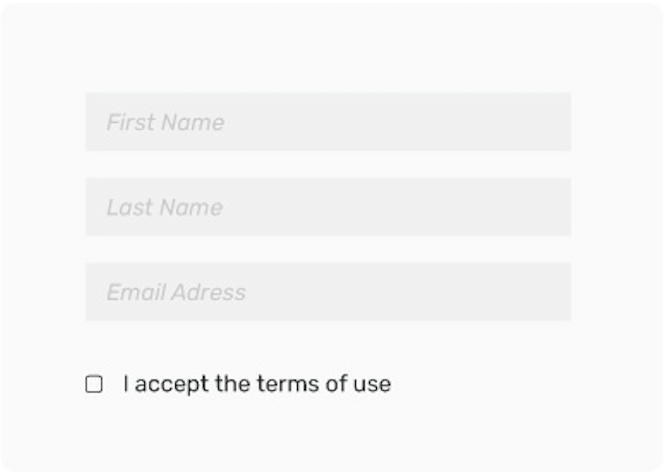Focus the Last Name text box
670x476 pixels.
tap(328, 207)
